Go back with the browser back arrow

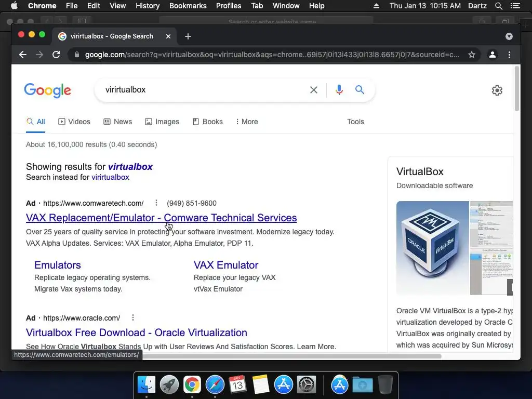[x=23, y=55]
